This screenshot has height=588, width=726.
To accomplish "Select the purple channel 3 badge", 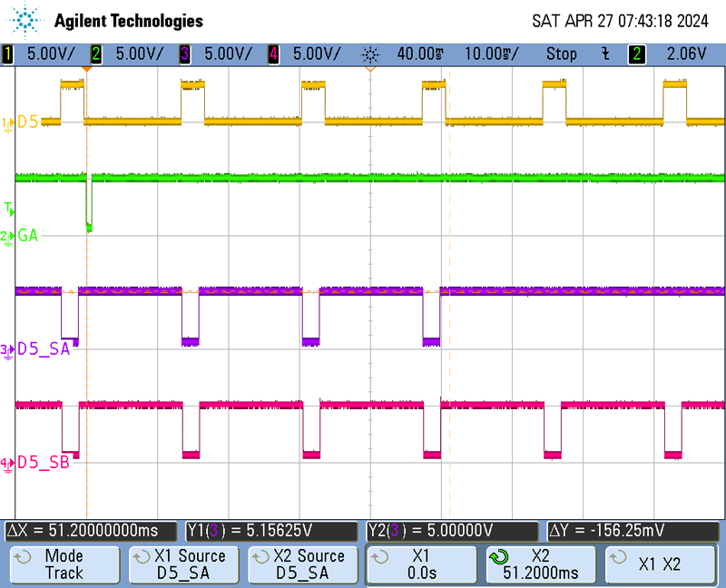I will (x=185, y=54).
